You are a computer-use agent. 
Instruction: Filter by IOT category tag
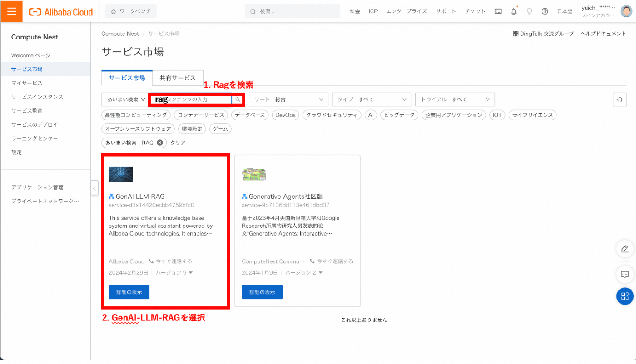[497, 115]
